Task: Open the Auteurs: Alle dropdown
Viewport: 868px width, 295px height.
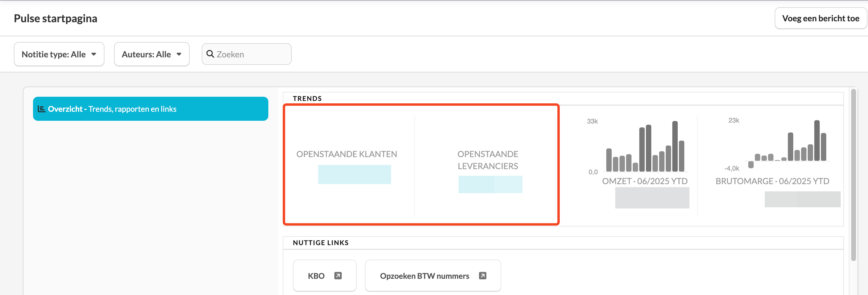Action: pyautogui.click(x=152, y=54)
